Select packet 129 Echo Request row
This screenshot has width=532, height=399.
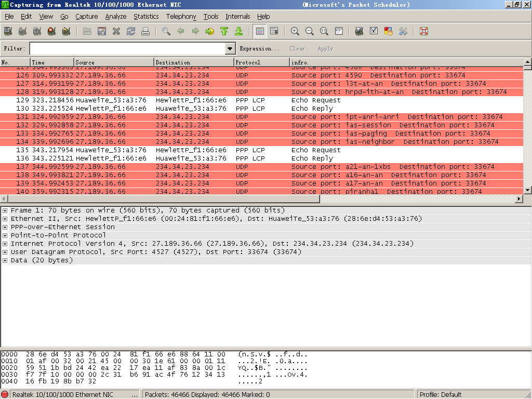click(262, 100)
